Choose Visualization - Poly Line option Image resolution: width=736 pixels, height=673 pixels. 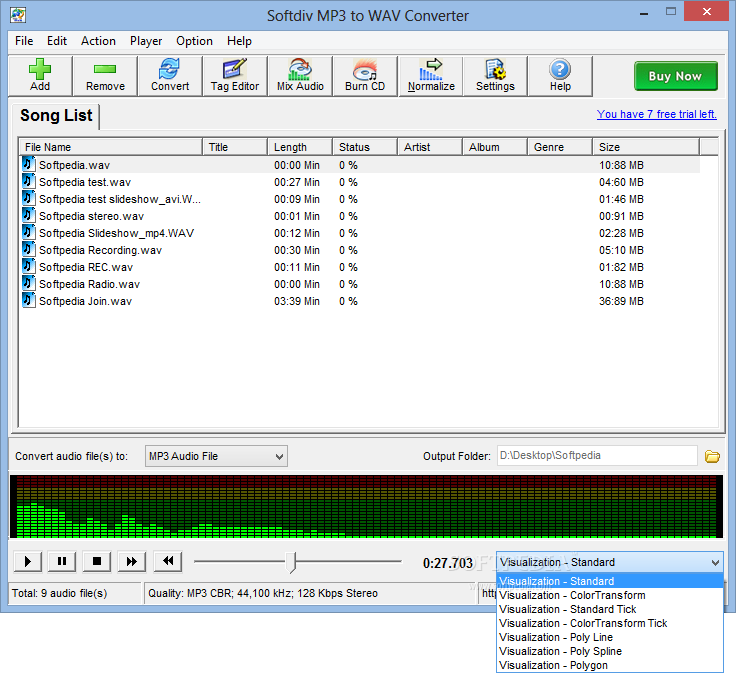(610, 637)
